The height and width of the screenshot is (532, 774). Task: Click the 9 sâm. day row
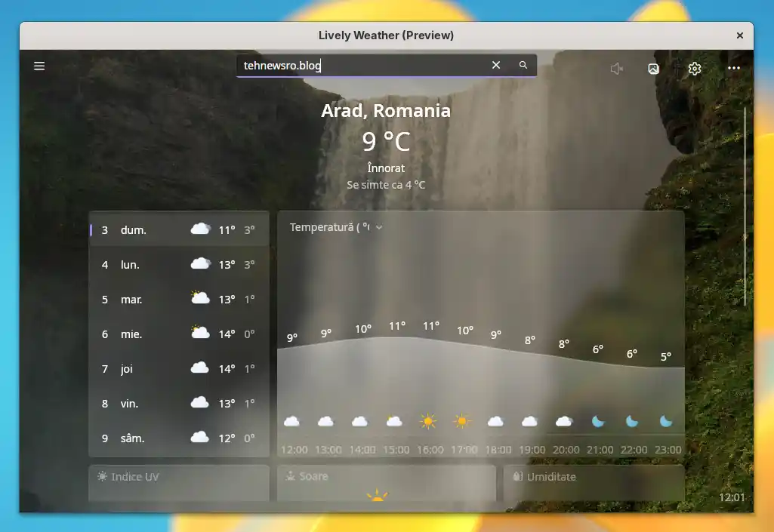179,438
